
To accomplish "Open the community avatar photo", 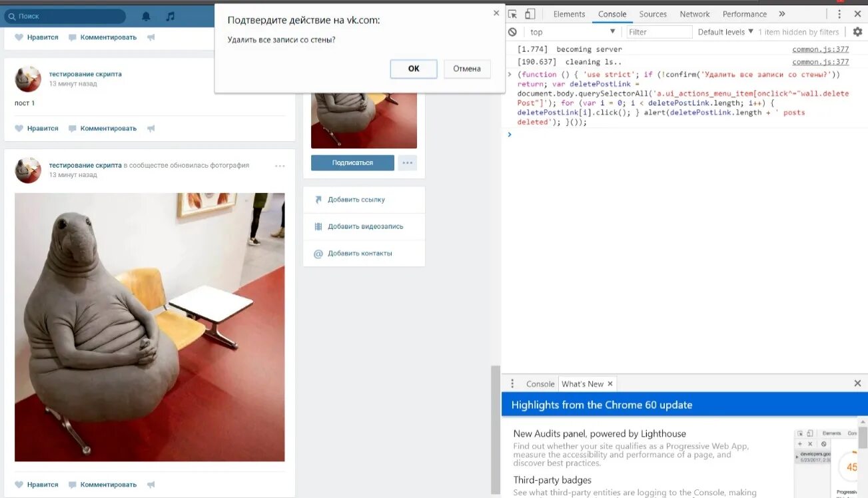I will click(364, 121).
